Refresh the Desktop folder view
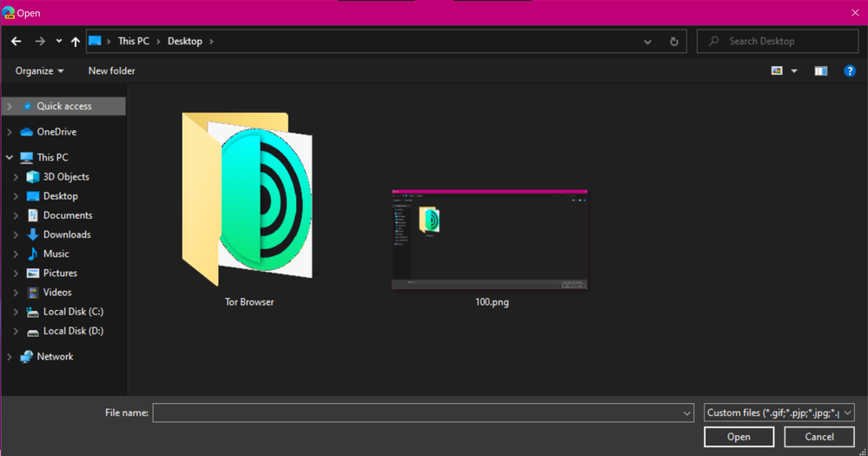Viewport: 868px width, 456px height. click(673, 42)
